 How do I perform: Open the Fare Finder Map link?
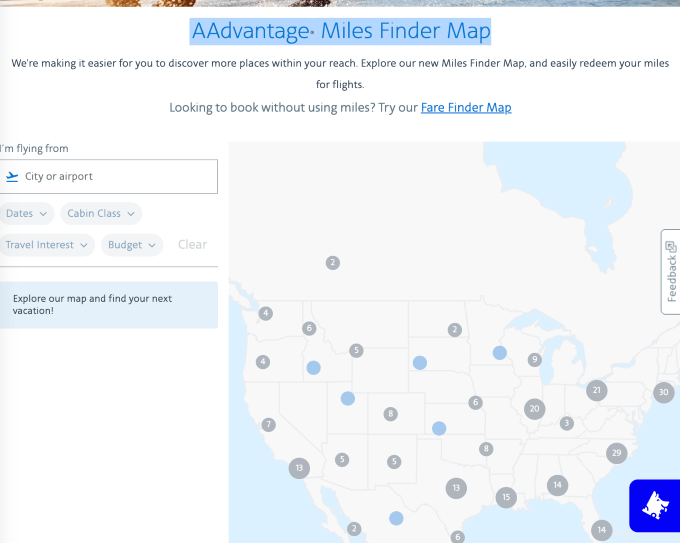[466, 107]
